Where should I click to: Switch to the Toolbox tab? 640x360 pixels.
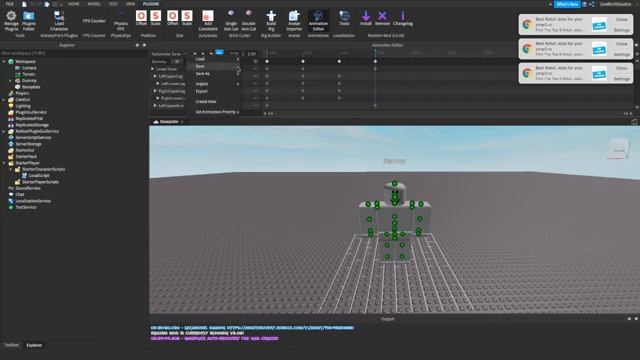pyautogui.click(x=11, y=345)
